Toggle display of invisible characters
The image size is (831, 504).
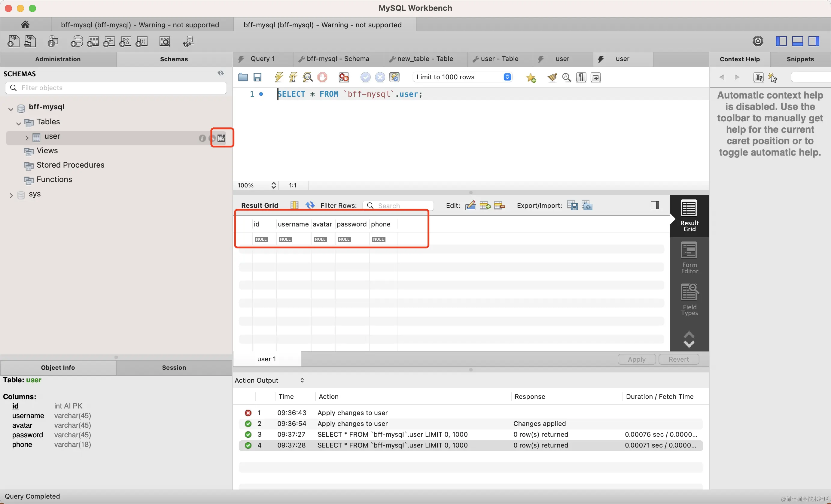coord(581,77)
